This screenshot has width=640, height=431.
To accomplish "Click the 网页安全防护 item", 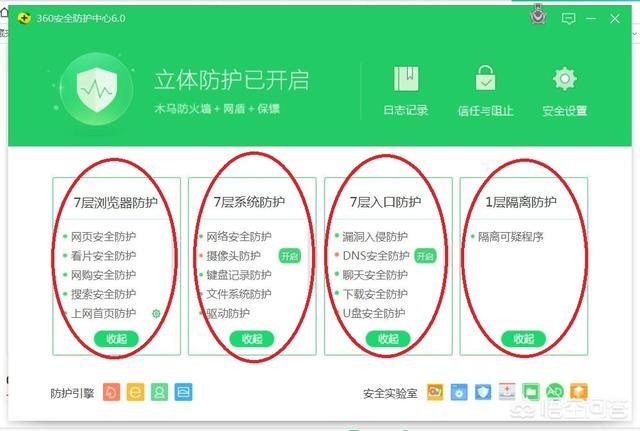I will (103, 236).
